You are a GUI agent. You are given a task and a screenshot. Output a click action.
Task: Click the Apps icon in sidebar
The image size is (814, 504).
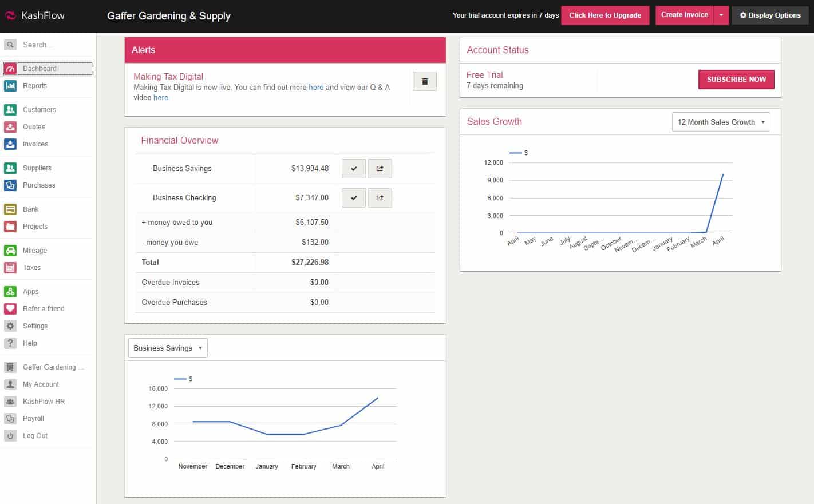click(x=10, y=292)
